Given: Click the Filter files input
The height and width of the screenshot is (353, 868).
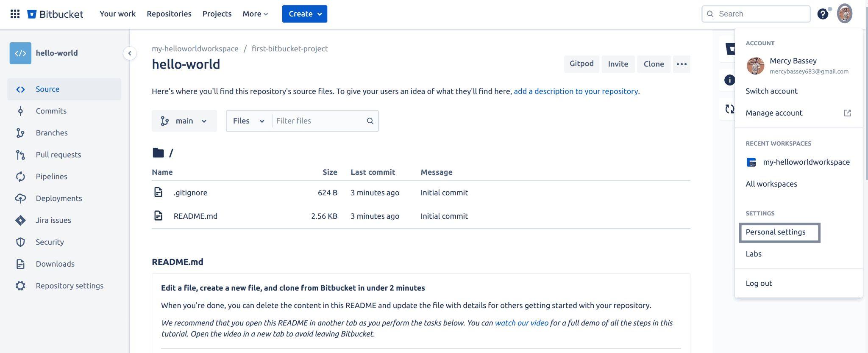Looking at the screenshot, I should [318, 121].
